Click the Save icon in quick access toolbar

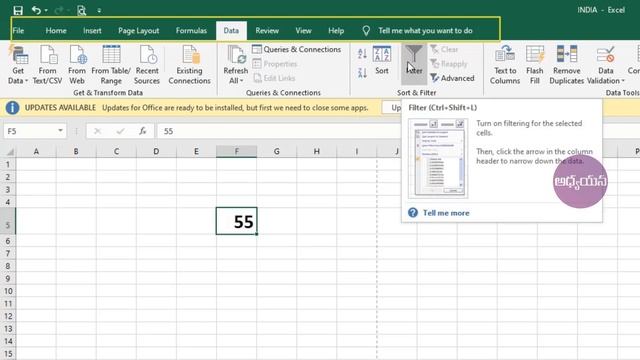point(18,10)
